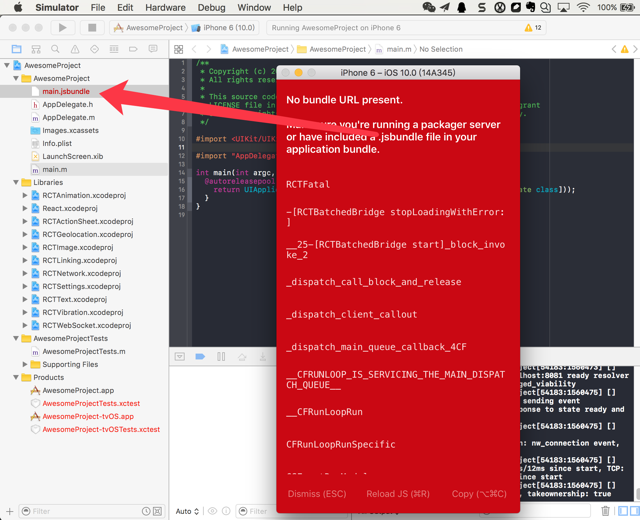Image resolution: width=640 pixels, height=520 pixels.
Task: Toggle breakpoints activation in debug bar
Action: click(200, 356)
